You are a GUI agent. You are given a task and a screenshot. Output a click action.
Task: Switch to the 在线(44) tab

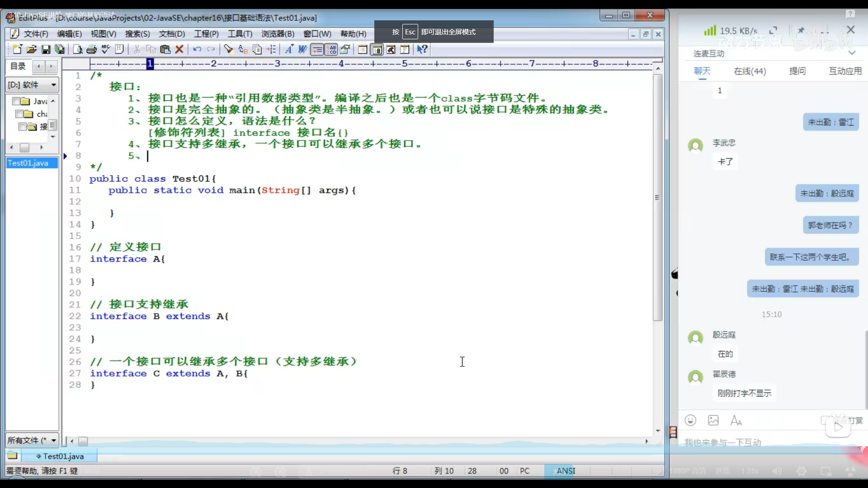coord(750,71)
